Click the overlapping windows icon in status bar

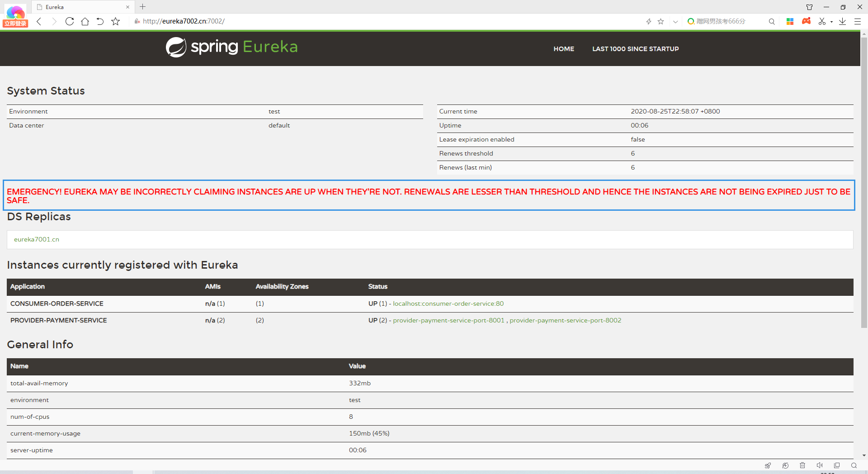tap(837, 465)
